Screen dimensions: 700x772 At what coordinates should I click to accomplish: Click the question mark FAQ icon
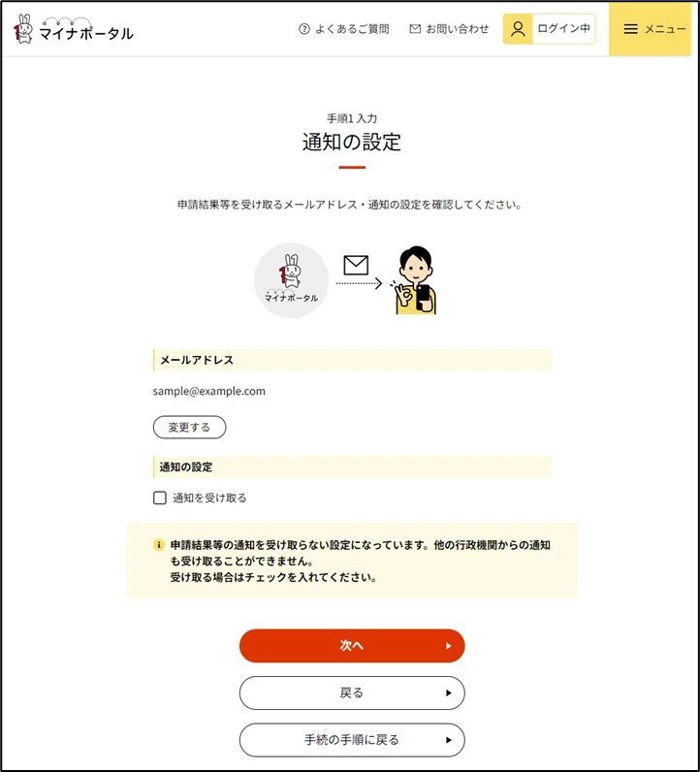click(304, 29)
